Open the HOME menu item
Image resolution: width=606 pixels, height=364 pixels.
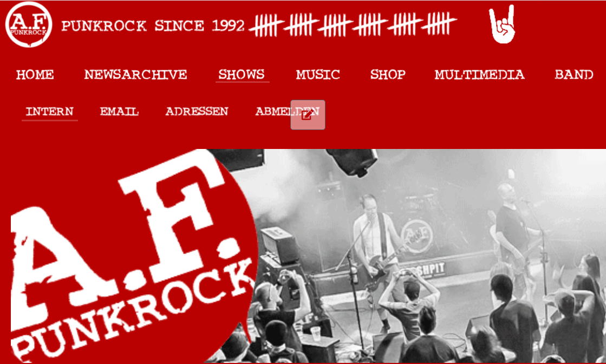[x=35, y=74]
